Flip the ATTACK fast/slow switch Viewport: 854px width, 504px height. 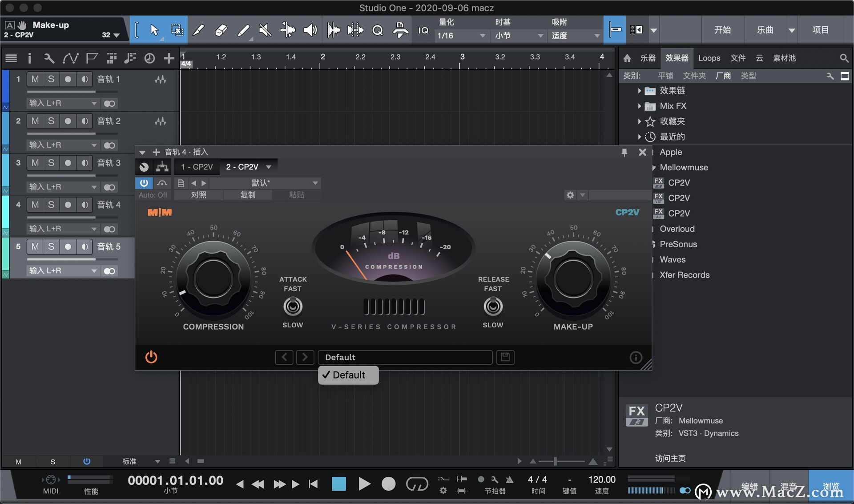pos(293,306)
